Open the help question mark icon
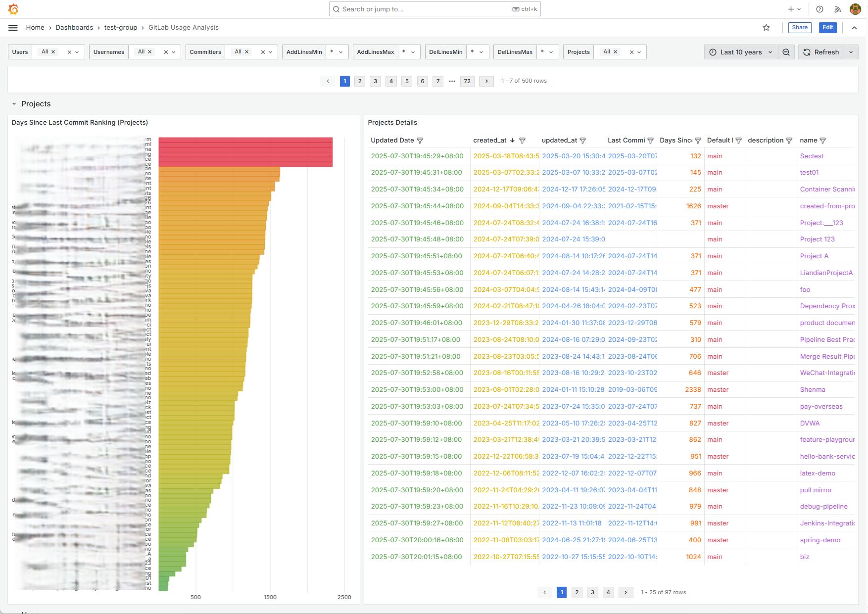The width and height of the screenshot is (868, 614). tap(820, 9)
